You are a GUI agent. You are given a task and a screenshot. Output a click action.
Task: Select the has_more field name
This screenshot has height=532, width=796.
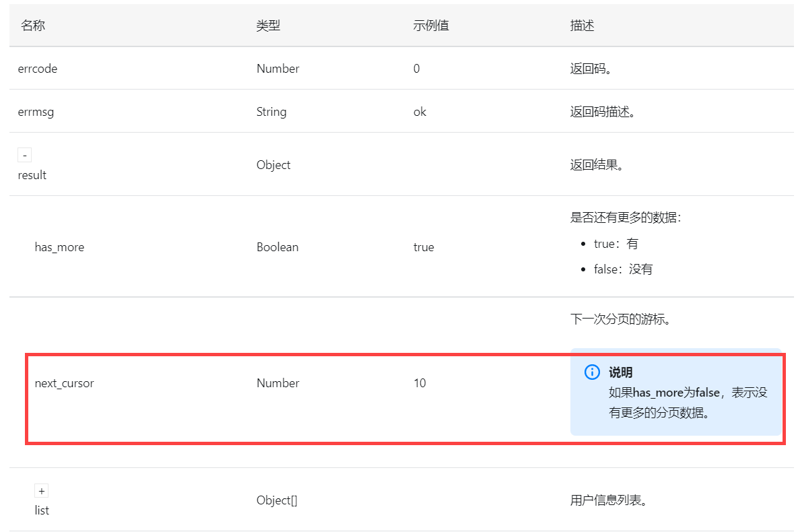(x=59, y=247)
